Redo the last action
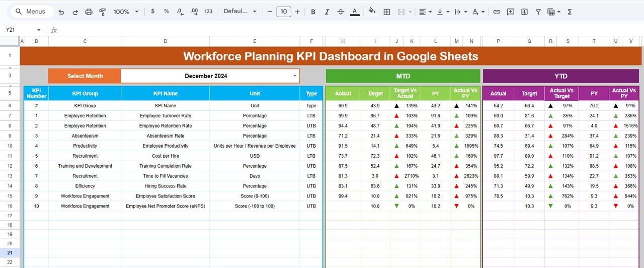This screenshot has height=268, width=644. pyautogui.click(x=75, y=12)
